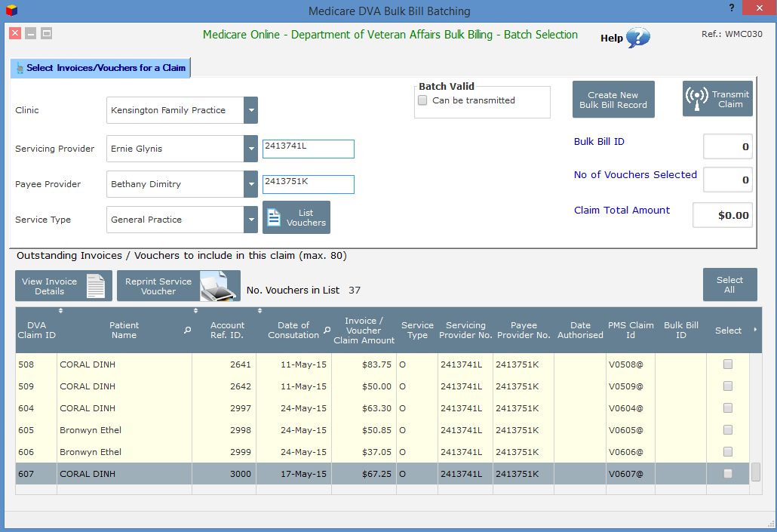Click the search magnifier in Patient Name column
Screen dimensions: 777x532
point(187,330)
